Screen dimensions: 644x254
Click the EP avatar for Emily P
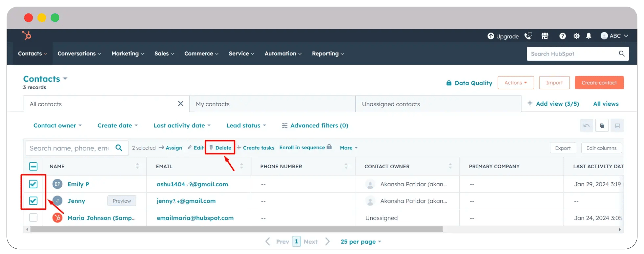pyautogui.click(x=57, y=184)
